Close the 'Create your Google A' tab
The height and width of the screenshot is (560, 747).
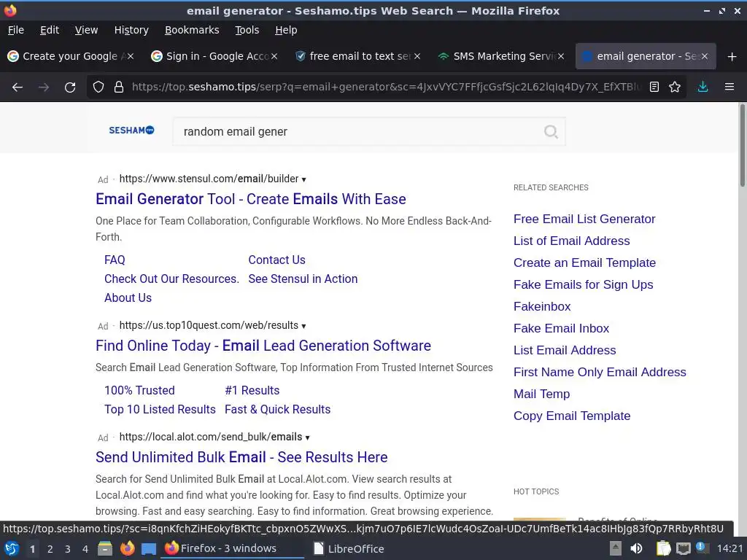tap(131, 56)
